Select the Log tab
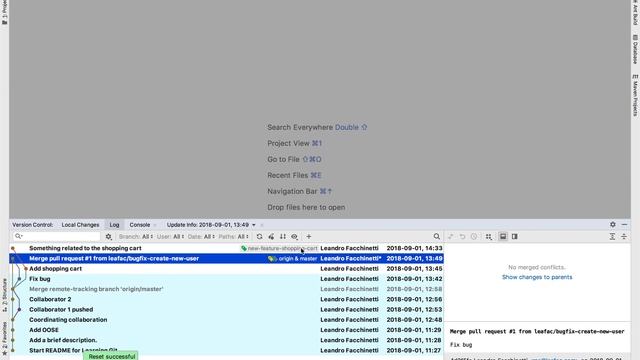 [114, 225]
